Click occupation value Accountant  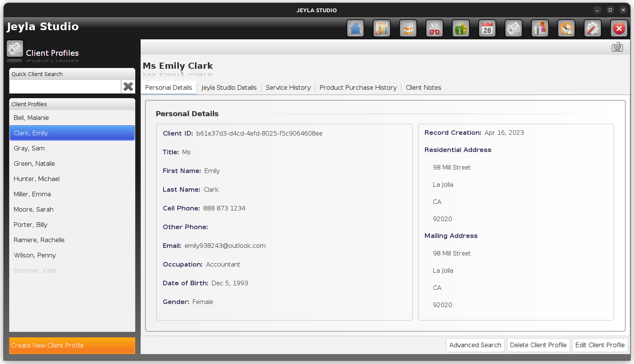point(223,264)
